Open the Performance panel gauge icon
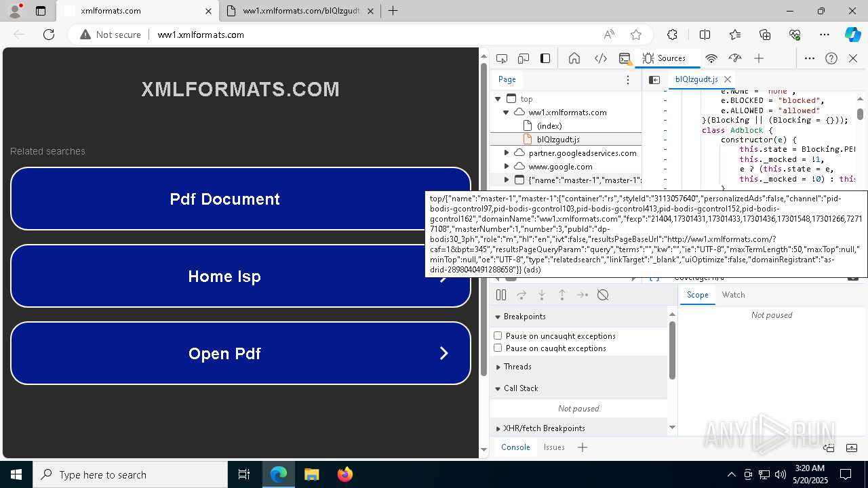Screen dimensions: 868x488 [735, 58]
